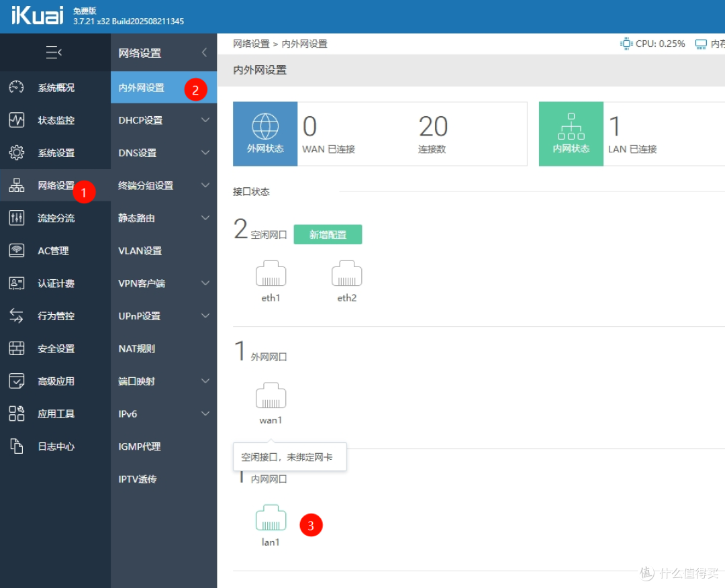Expand DNS设置 chevron
725x588 pixels.
[x=205, y=152]
